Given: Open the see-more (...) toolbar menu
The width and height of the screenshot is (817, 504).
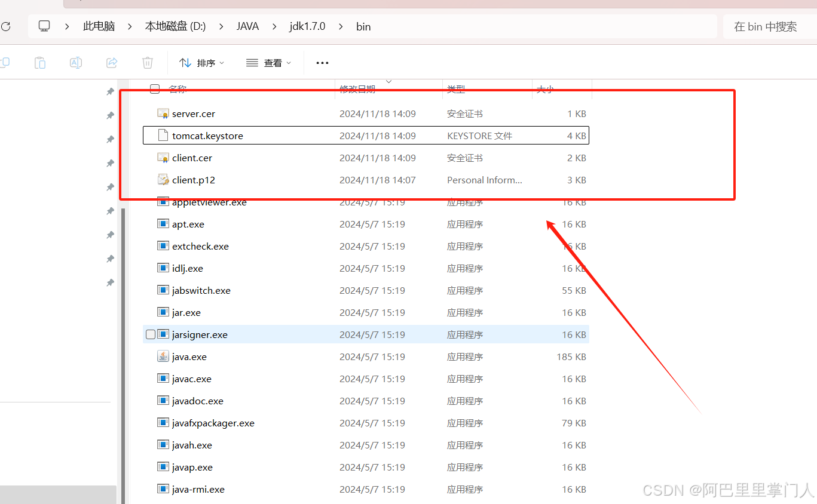Looking at the screenshot, I should [x=322, y=63].
